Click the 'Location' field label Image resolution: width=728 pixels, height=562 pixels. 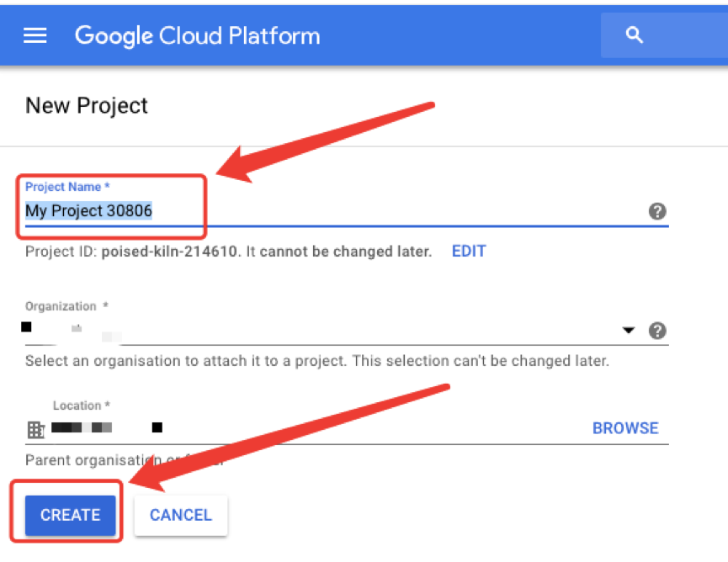(77, 406)
